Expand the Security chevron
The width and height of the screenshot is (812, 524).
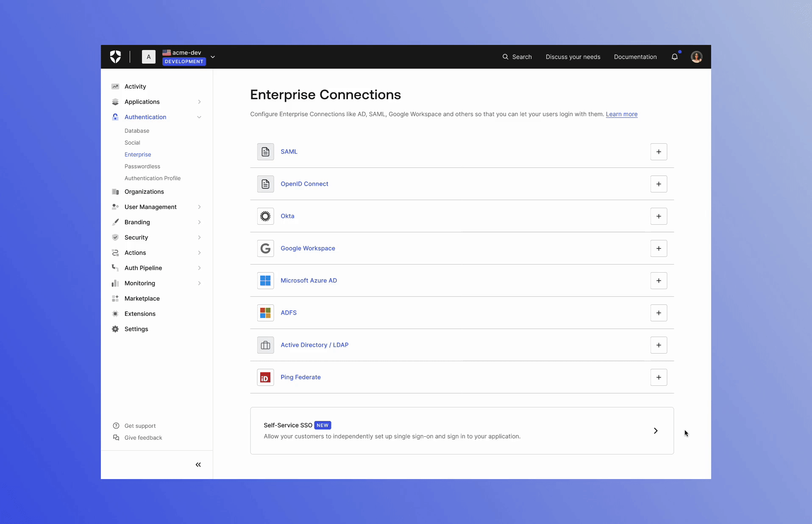(199, 237)
